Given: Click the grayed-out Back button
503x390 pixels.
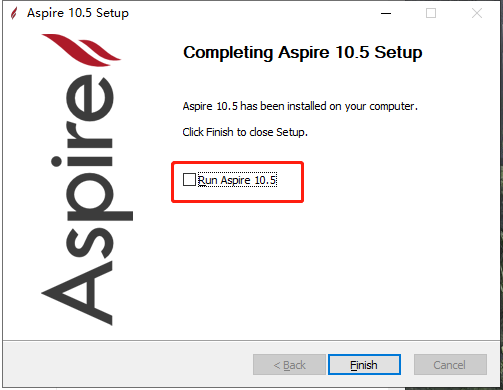Looking at the screenshot, I should (x=289, y=365).
